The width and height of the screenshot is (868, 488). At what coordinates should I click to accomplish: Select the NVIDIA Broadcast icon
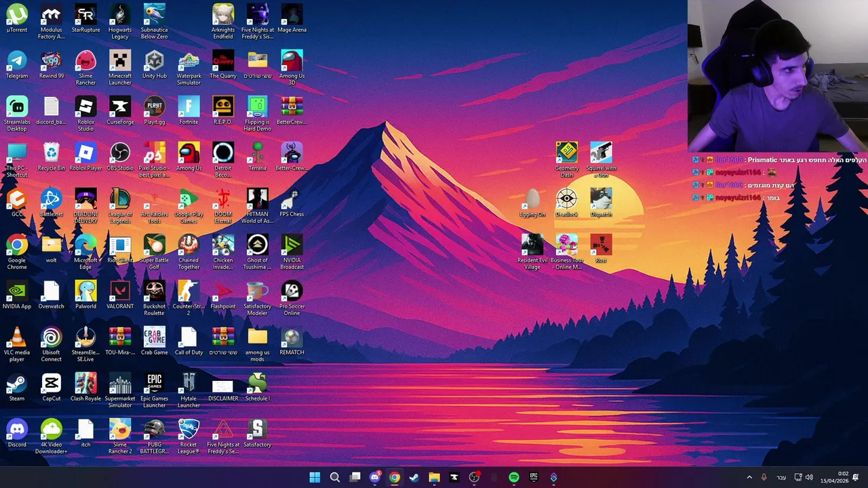coord(292,253)
